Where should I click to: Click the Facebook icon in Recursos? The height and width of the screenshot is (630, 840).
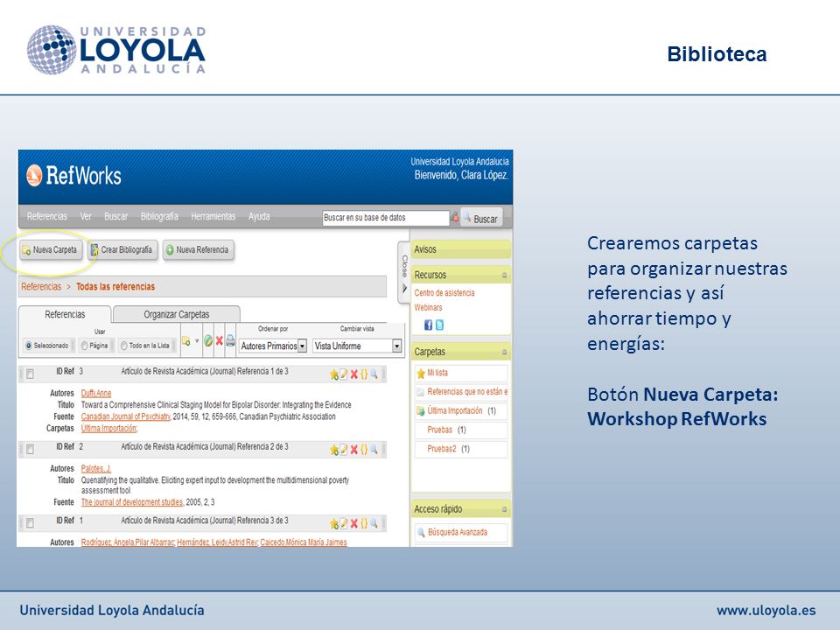428,325
